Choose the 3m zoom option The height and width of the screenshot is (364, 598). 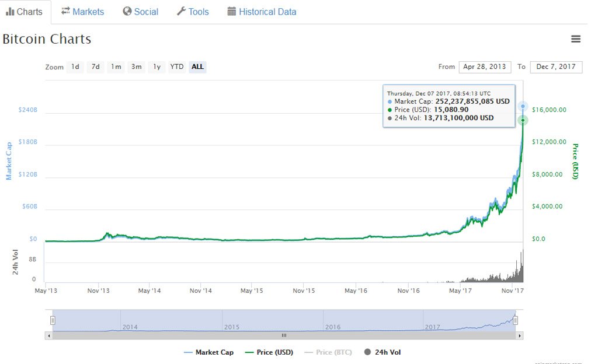click(x=136, y=67)
